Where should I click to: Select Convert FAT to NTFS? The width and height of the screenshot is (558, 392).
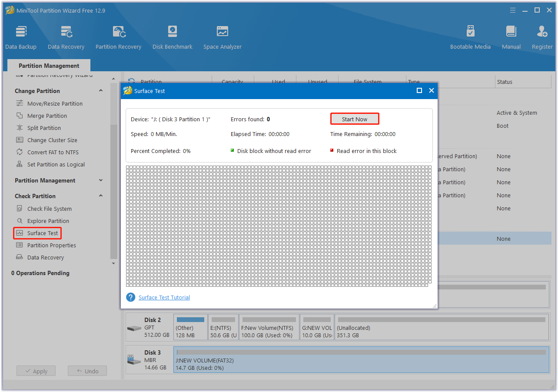(x=53, y=152)
